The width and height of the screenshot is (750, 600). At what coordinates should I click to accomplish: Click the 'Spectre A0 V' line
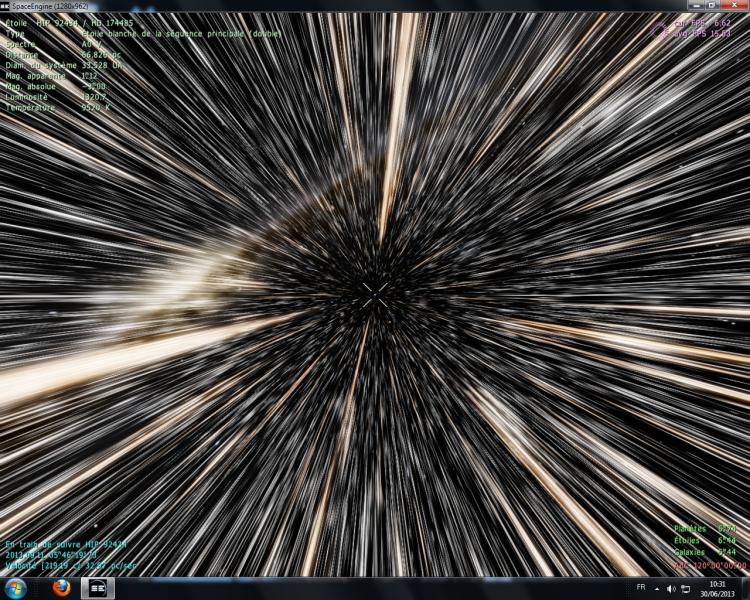point(54,44)
